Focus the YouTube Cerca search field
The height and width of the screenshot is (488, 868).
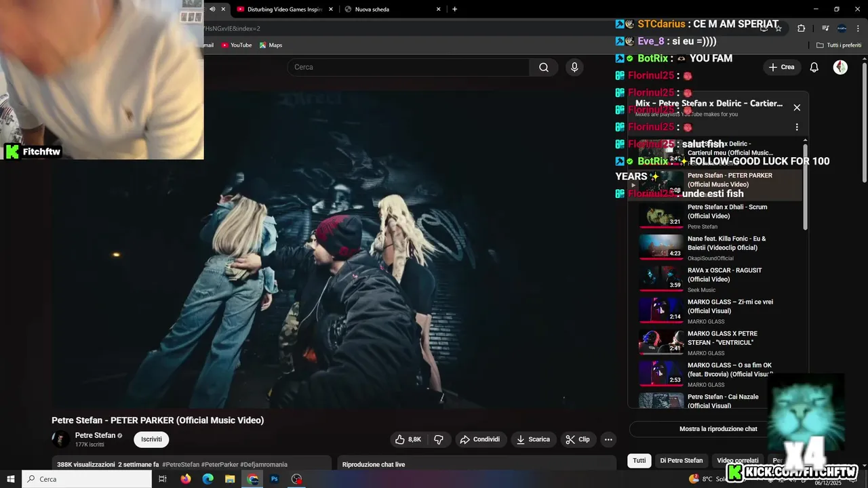[408, 67]
